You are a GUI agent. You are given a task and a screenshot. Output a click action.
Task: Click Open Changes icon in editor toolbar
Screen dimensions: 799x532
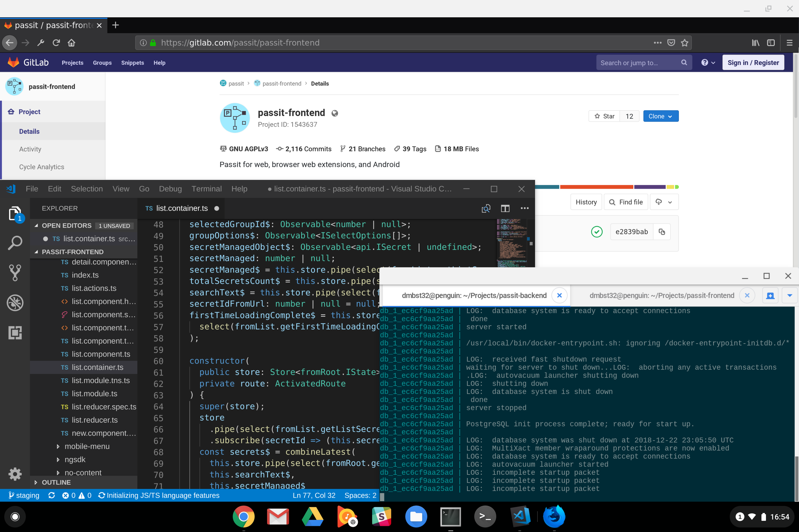coord(486,208)
